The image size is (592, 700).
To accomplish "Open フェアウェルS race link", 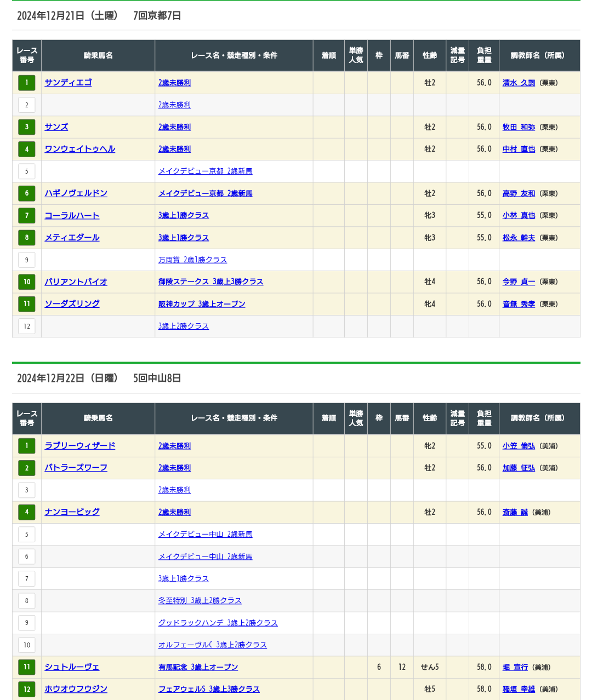I will tap(209, 689).
